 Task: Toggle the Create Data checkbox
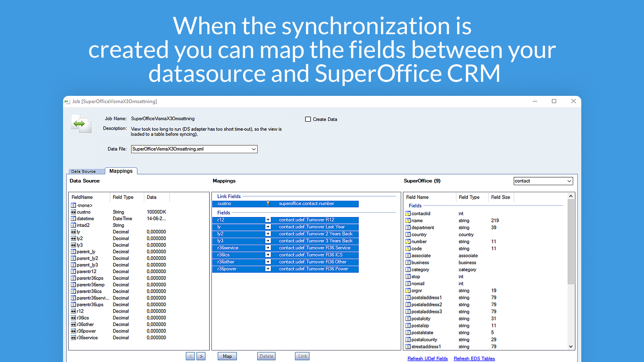click(x=308, y=119)
